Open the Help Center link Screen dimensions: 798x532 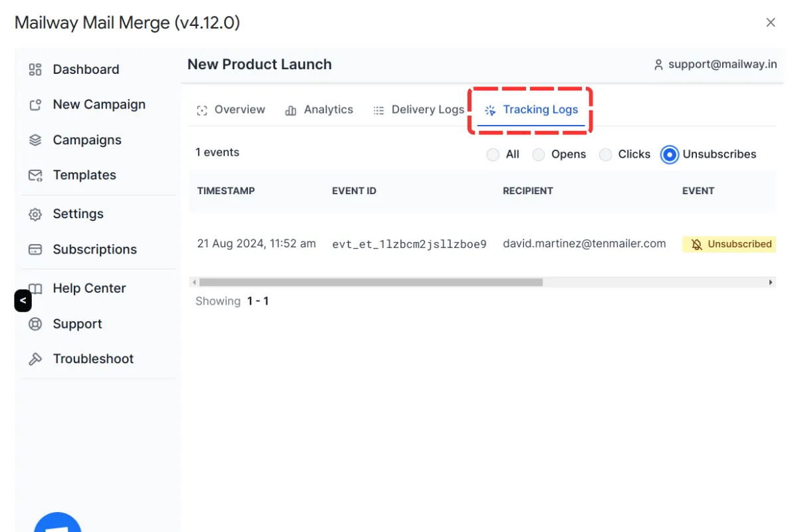click(x=89, y=289)
